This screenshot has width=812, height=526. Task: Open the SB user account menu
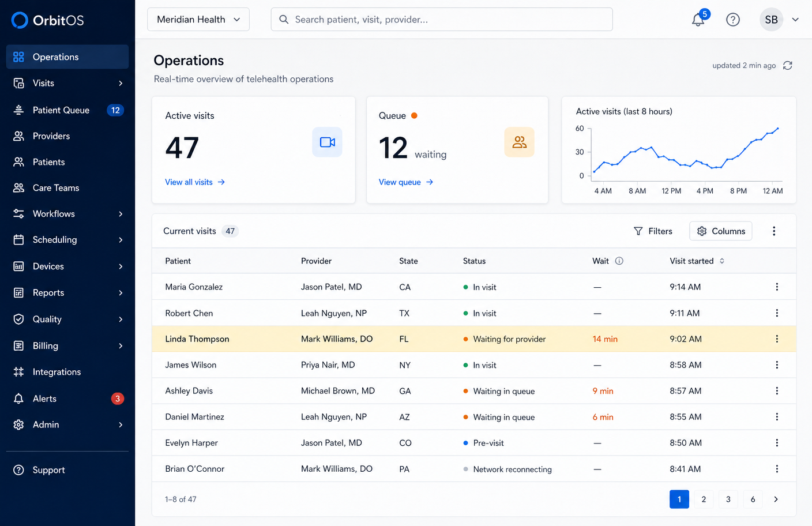pyautogui.click(x=780, y=20)
